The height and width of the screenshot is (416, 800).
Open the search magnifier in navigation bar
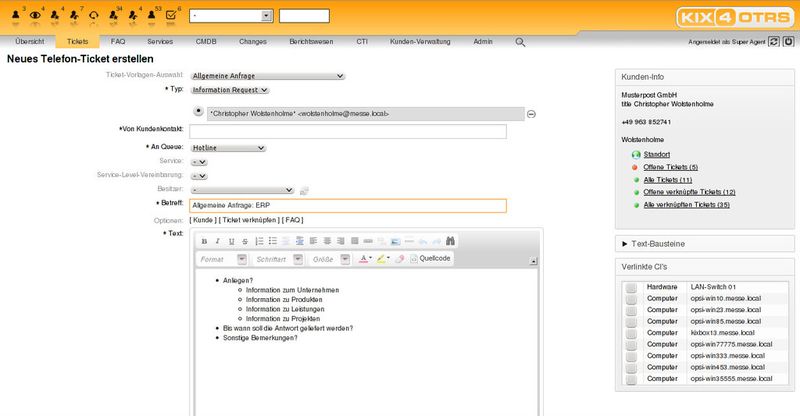pyautogui.click(x=520, y=42)
